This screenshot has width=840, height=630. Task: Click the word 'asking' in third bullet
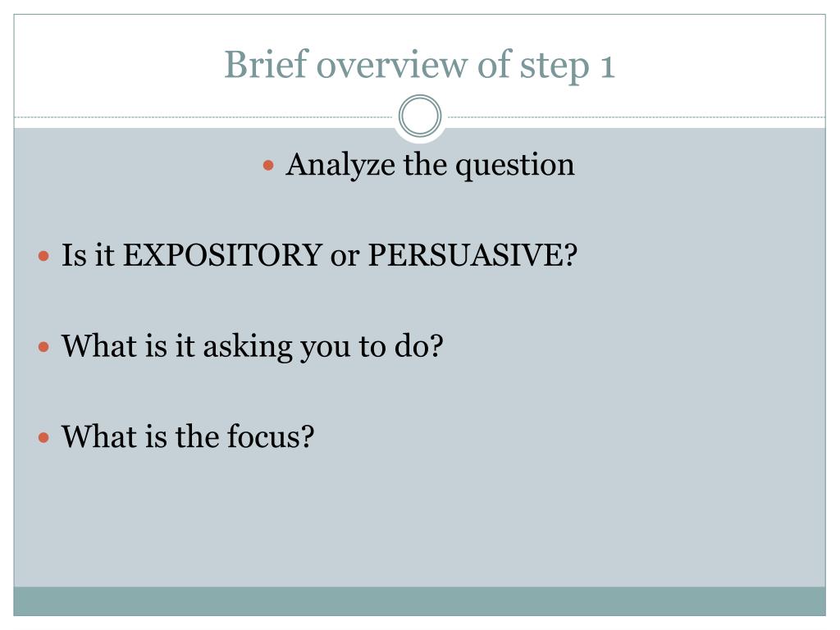pyautogui.click(x=248, y=348)
